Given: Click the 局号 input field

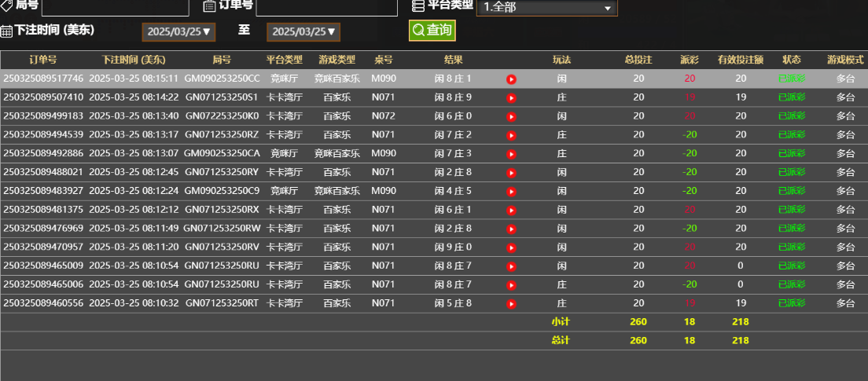Looking at the screenshot, I should tap(115, 7).
